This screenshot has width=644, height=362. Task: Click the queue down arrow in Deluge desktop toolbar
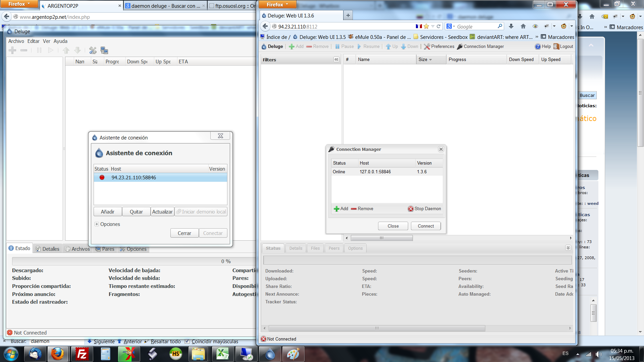tap(77, 50)
